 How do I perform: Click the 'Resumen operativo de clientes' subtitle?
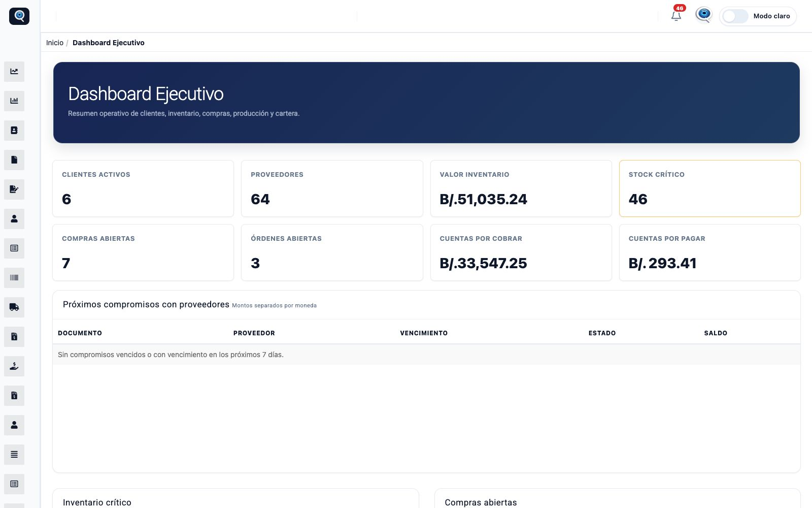(184, 113)
